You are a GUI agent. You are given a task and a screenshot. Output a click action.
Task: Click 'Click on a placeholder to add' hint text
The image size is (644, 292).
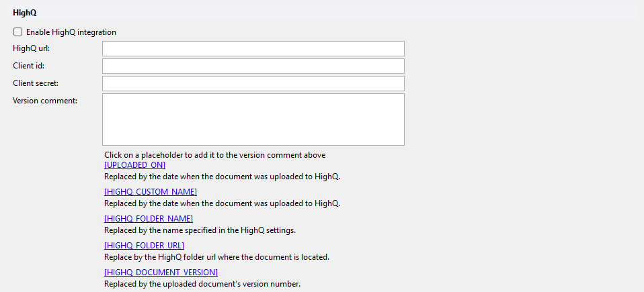(215, 155)
